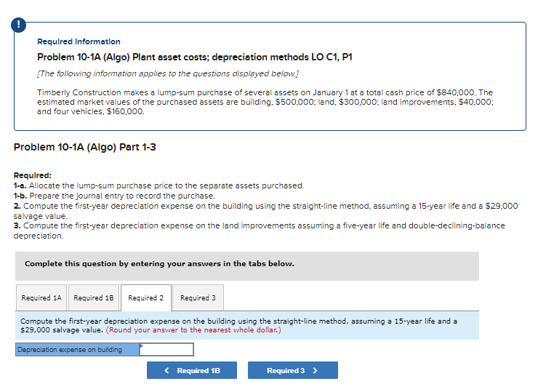Click the depreciation expense input field
Viewport: 538px width, 392px height.
tap(166, 349)
